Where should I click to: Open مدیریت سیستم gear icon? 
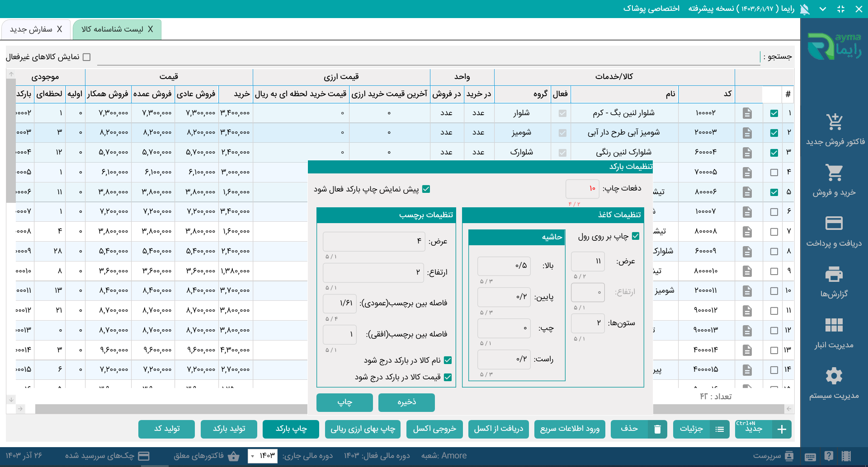coord(834,376)
